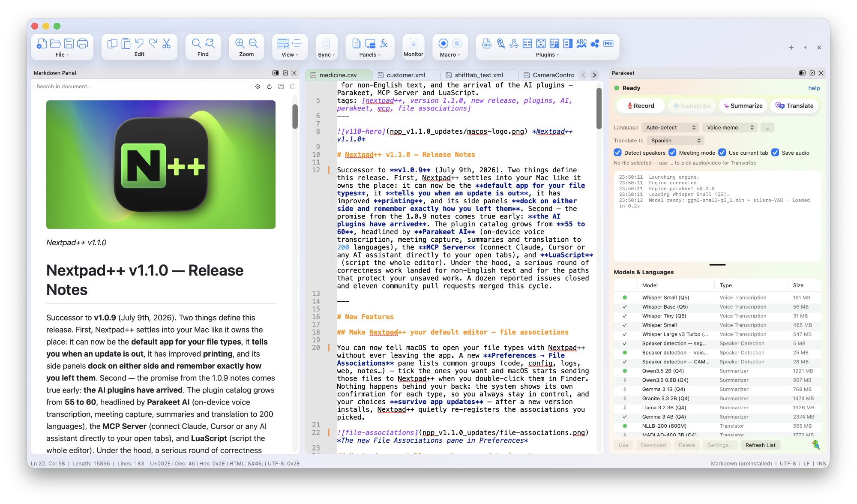857x504 pixels.
Task: Select Qwen3.5 2B (Q4) row
Action: [x=717, y=371]
